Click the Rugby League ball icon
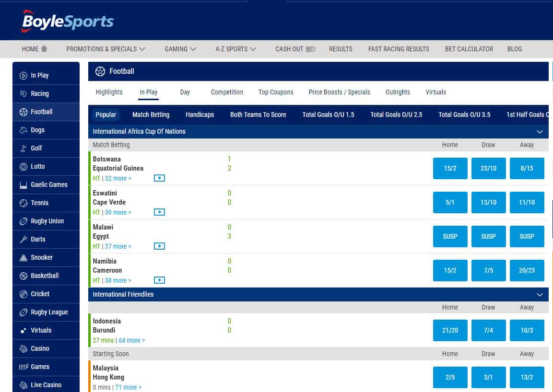Screen dimensions: 553x392 point(24,312)
